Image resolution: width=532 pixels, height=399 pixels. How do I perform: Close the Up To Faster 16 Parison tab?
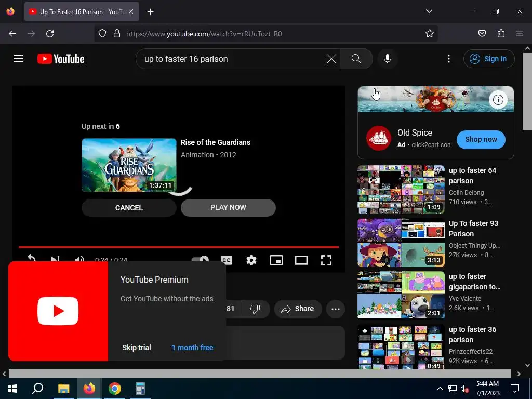131,11
